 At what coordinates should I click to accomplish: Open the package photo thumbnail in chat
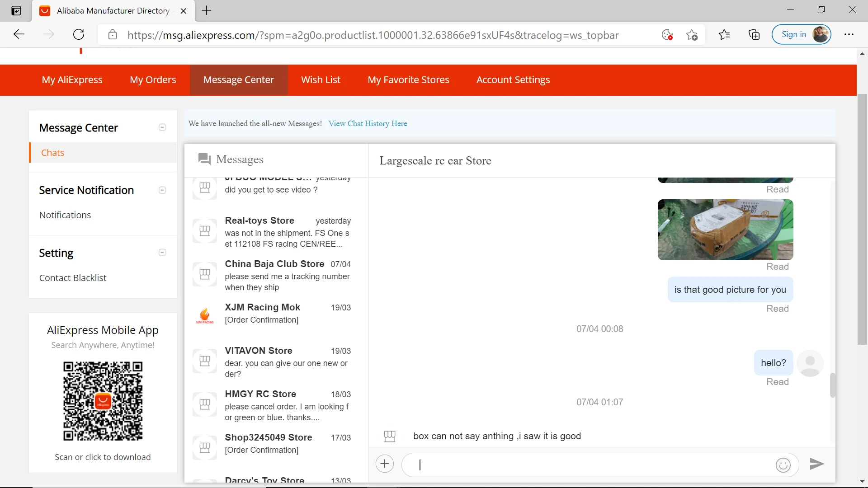coord(725,230)
